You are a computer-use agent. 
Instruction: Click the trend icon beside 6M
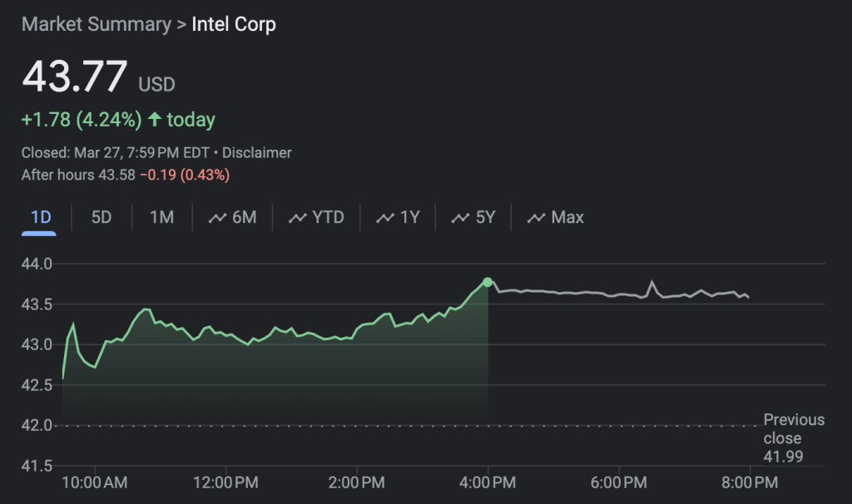(218, 218)
